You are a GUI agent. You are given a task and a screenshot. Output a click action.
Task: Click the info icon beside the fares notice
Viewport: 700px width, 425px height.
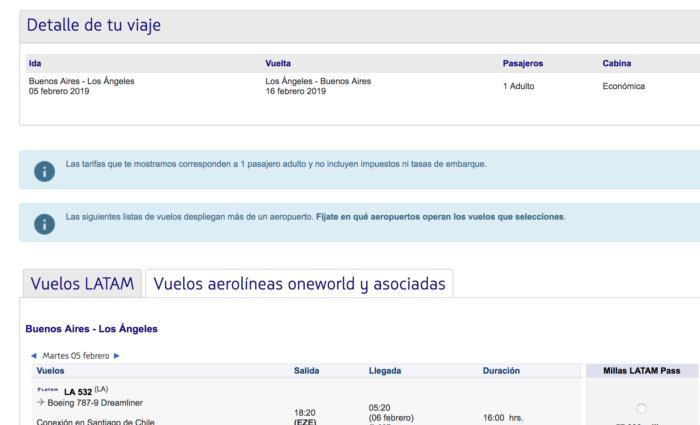44,170
